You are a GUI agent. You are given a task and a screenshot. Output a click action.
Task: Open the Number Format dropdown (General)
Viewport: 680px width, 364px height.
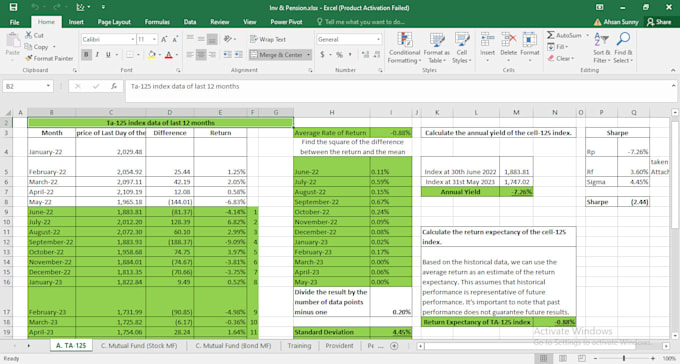378,39
